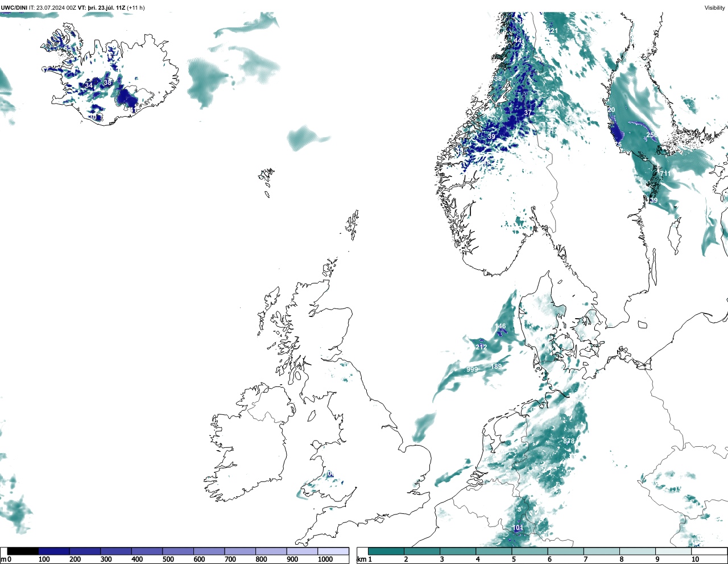Click the '3' tick on kilometre scale
The image size is (728, 564).
click(441, 559)
